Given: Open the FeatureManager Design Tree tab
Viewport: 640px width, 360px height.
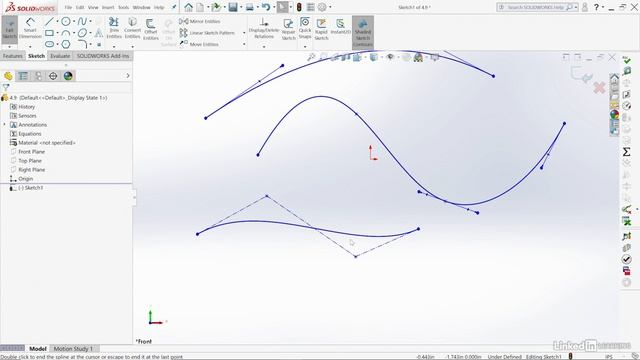Looking at the screenshot, I should [x=8, y=76].
